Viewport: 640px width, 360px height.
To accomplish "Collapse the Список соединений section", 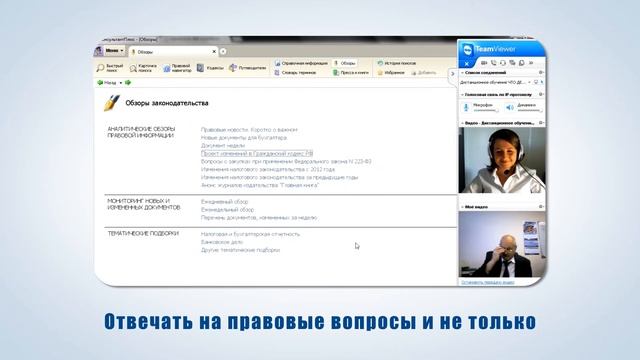I will coord(462,73).
